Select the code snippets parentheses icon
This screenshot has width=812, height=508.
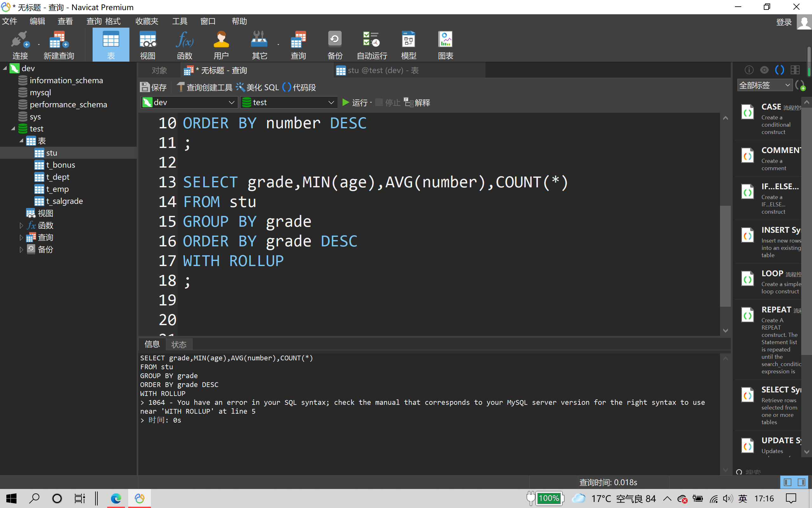780,70
